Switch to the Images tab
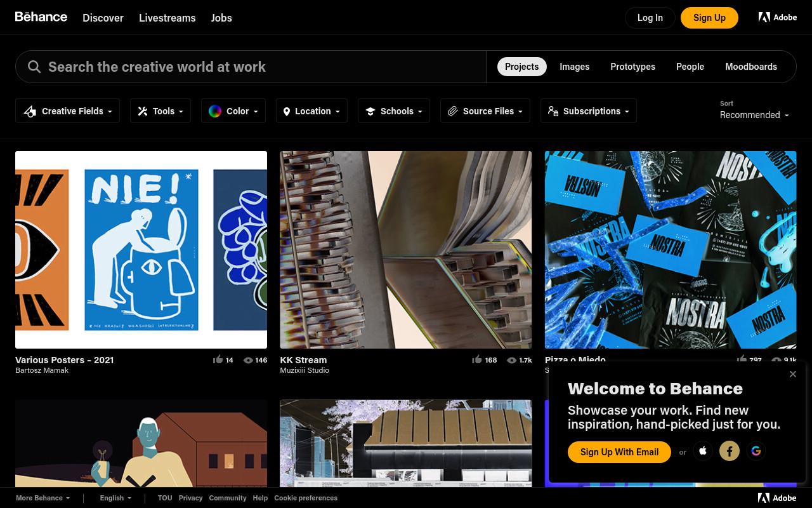This screenshot has width=812, height=508. pyautogui.click(x=574, y=67)
